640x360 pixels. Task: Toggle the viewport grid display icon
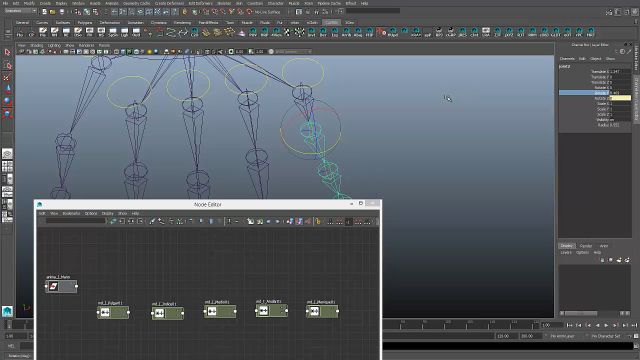coord(66,52)
